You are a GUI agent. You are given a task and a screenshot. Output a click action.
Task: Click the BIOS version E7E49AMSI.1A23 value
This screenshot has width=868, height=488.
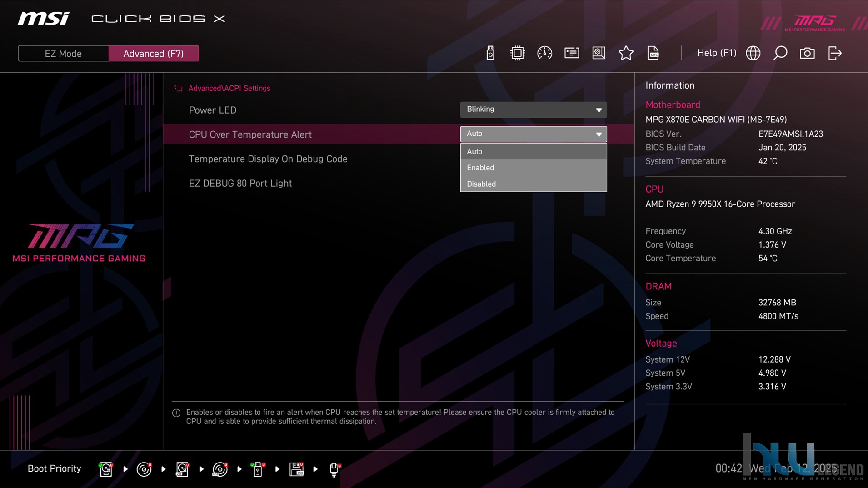click(x=790, y=134)
